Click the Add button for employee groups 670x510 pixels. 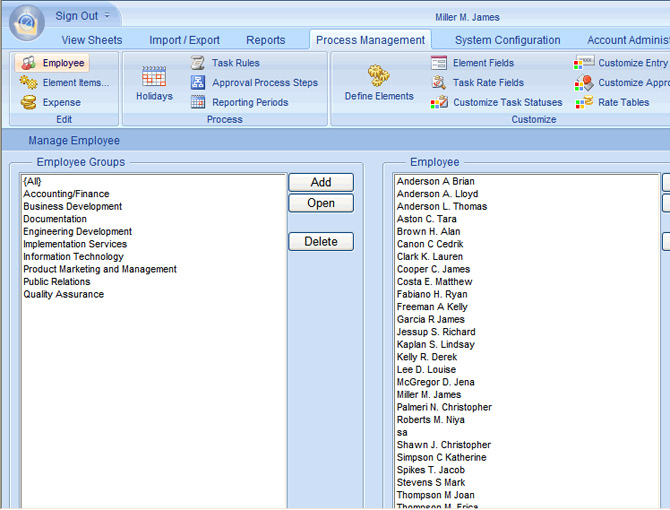[x=321, y=183]
